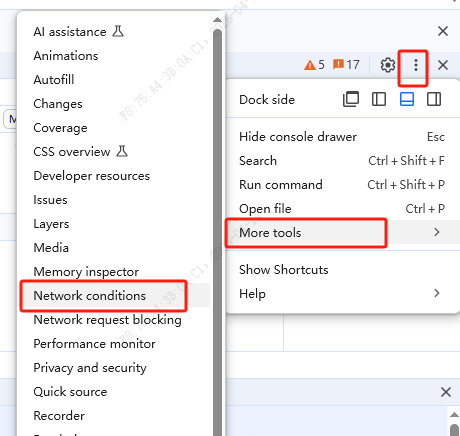Close the console drawer panel at bottom
The height and width of the screenshot is (436, 460).
pyautogui.click(x=446, y=392)
